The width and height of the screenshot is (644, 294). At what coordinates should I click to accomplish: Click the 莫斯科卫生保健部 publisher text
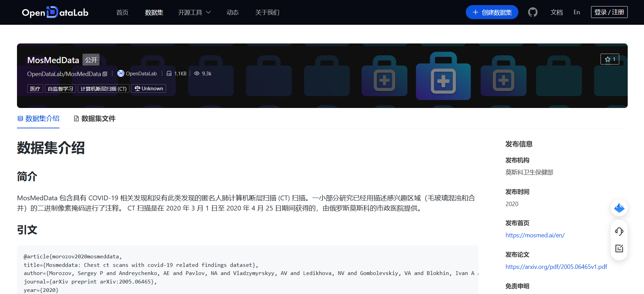tap(529, 172)
